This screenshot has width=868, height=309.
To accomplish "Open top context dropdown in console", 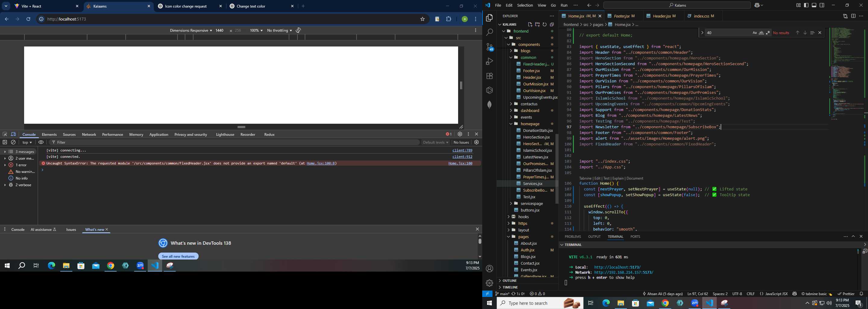I will 27,142.
